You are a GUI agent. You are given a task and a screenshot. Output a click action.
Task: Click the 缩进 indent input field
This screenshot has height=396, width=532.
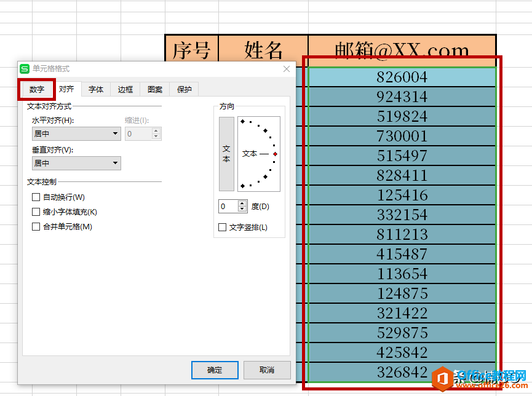[x=138, y=133]
